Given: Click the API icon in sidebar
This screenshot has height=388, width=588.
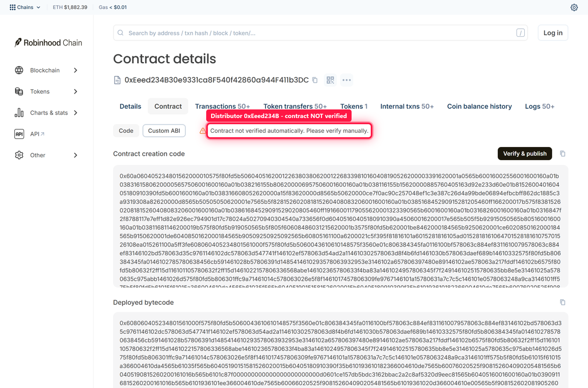Looking at the screenshot, I should point(19,134).
